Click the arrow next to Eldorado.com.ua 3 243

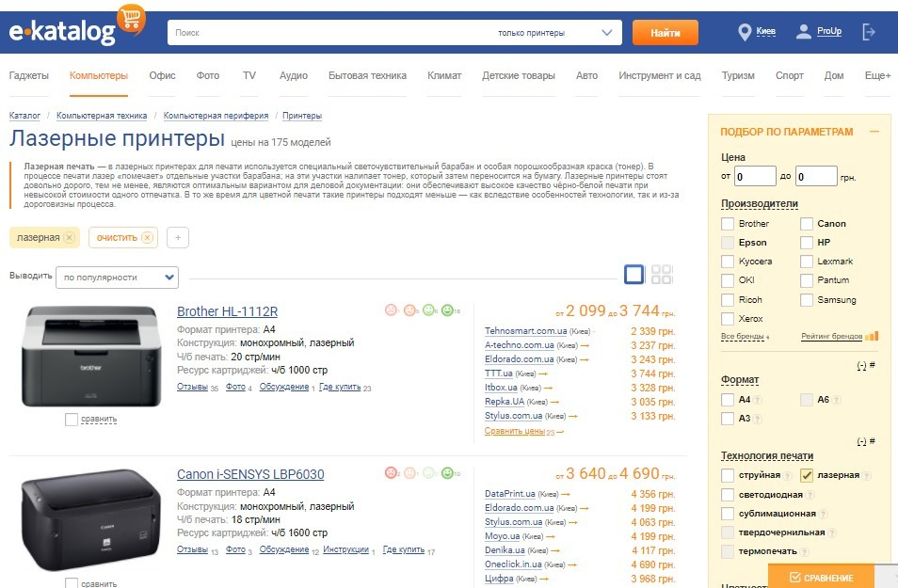[x=585, y=359]
